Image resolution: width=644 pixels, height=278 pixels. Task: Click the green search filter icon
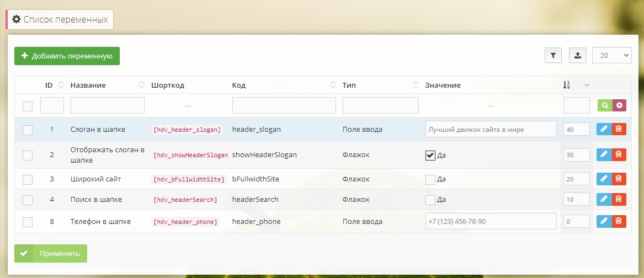coord(605,105)
